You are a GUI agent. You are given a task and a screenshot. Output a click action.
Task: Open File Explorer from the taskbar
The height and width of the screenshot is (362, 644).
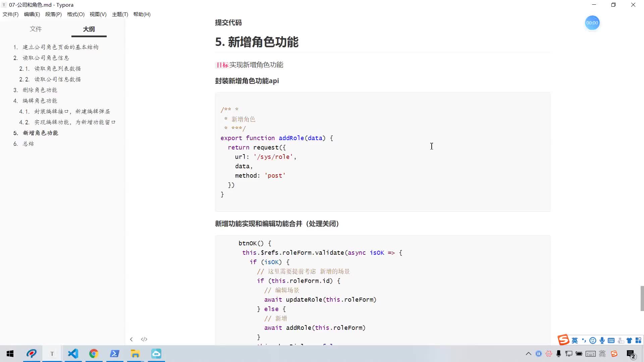click(135, 354)
